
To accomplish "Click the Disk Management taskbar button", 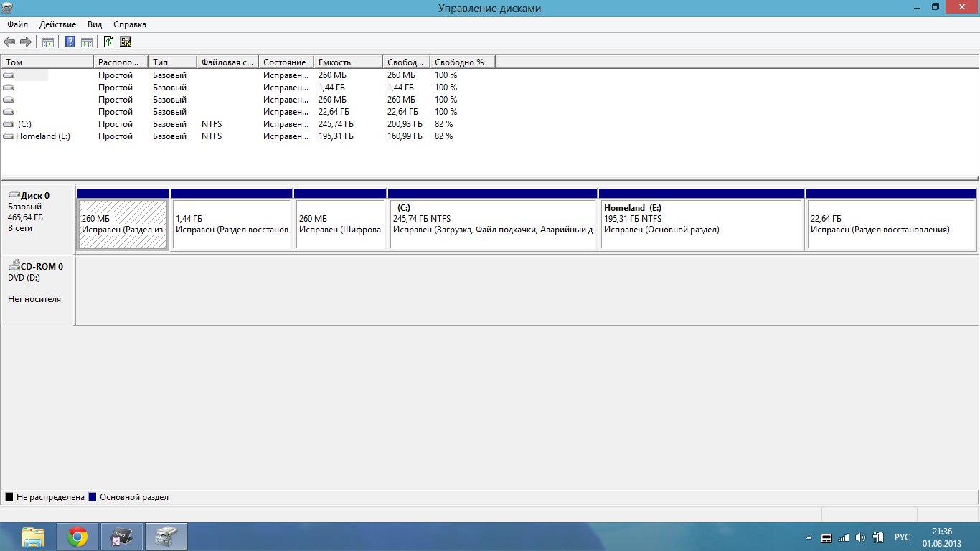I will pyautogui.click(x=166, y=536).
